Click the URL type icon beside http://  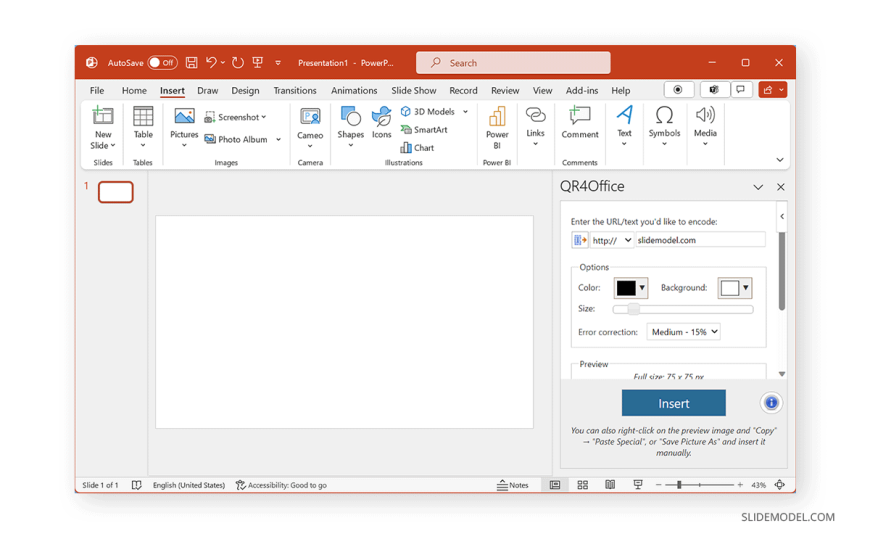pos(580,240)
